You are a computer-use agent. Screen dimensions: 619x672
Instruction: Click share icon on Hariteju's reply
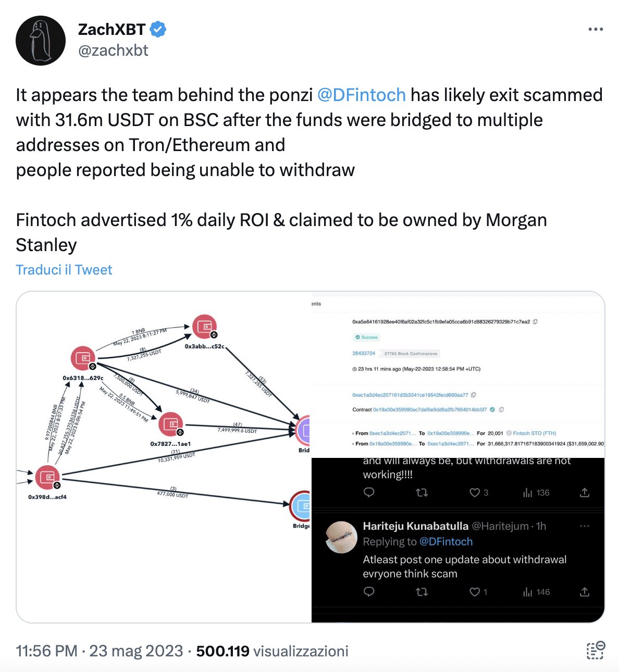click(585, 592)
